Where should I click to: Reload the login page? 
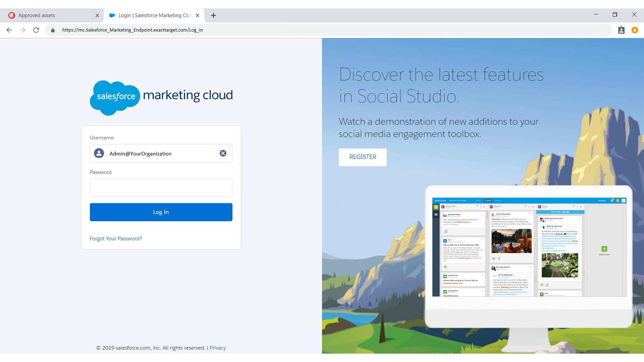pyautogui.click(x=36, y=30)
